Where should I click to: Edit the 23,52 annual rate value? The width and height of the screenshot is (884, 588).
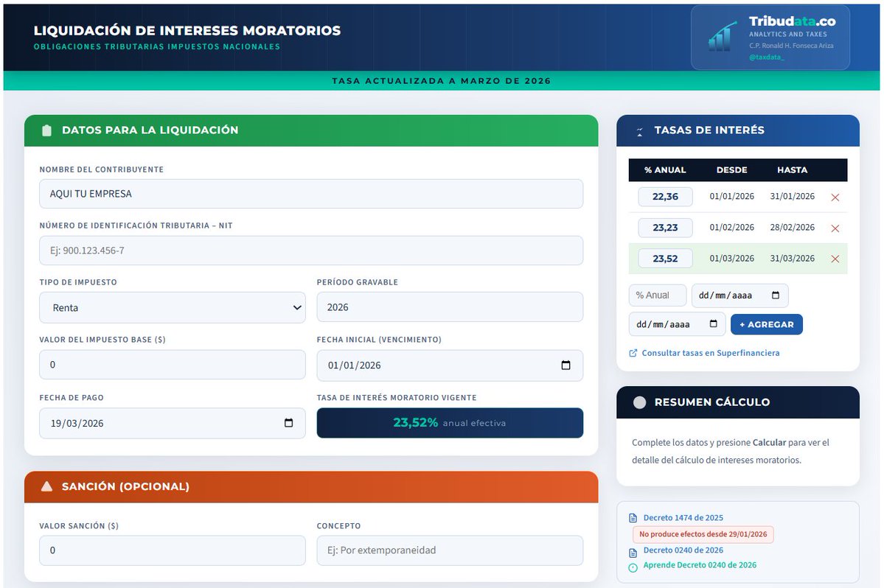(665, 259)
